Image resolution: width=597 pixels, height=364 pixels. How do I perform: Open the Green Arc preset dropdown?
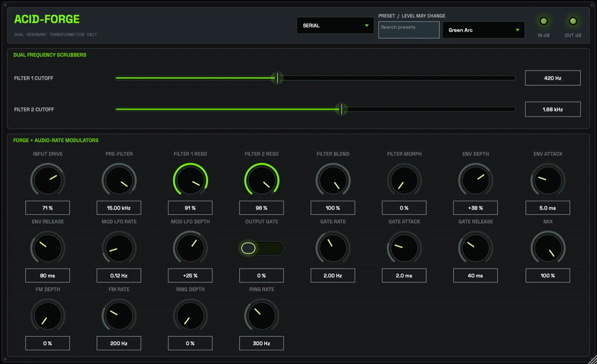tap(484, 30)
